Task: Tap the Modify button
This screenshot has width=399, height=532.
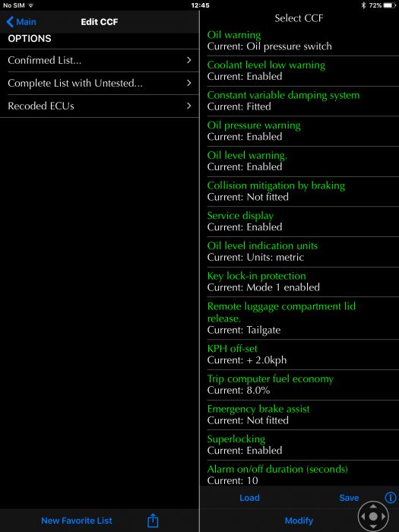Action: tap(299, 521)
